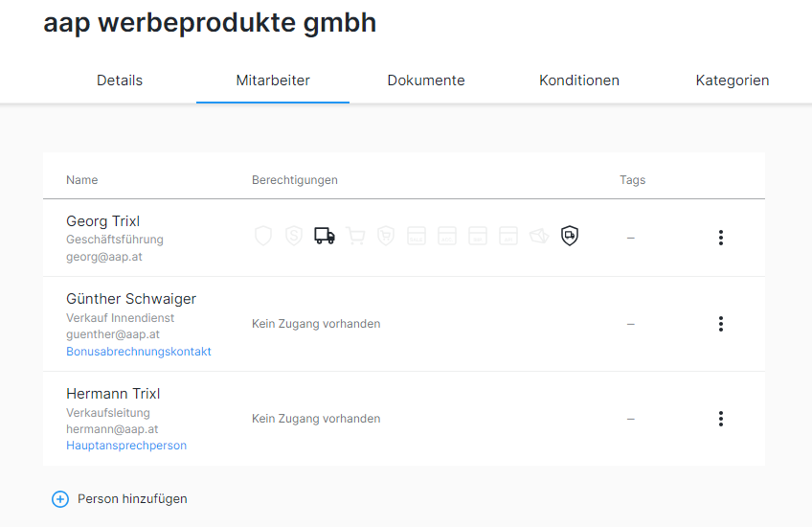
Task: Open the three-dot menu for Günther Schwaiger
Action: (720, 324)
